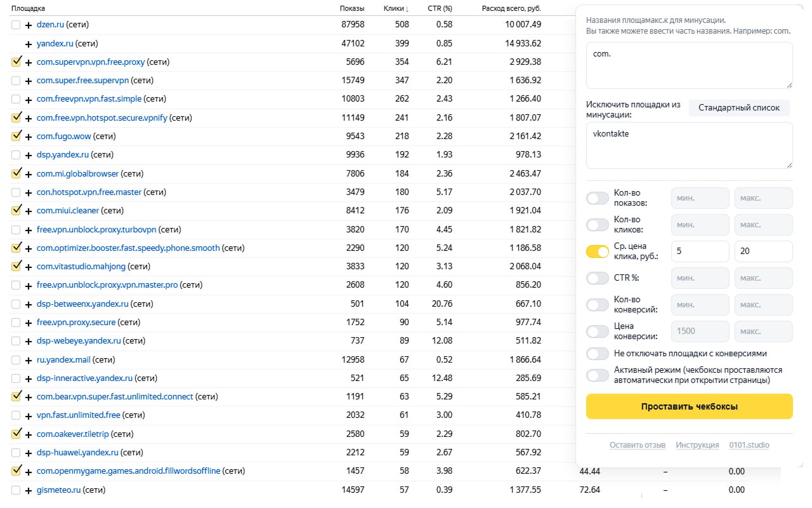Expand com.fugo.wow row details
The width and height of the screenshot is (812, 508).
(x=28, y=137)
